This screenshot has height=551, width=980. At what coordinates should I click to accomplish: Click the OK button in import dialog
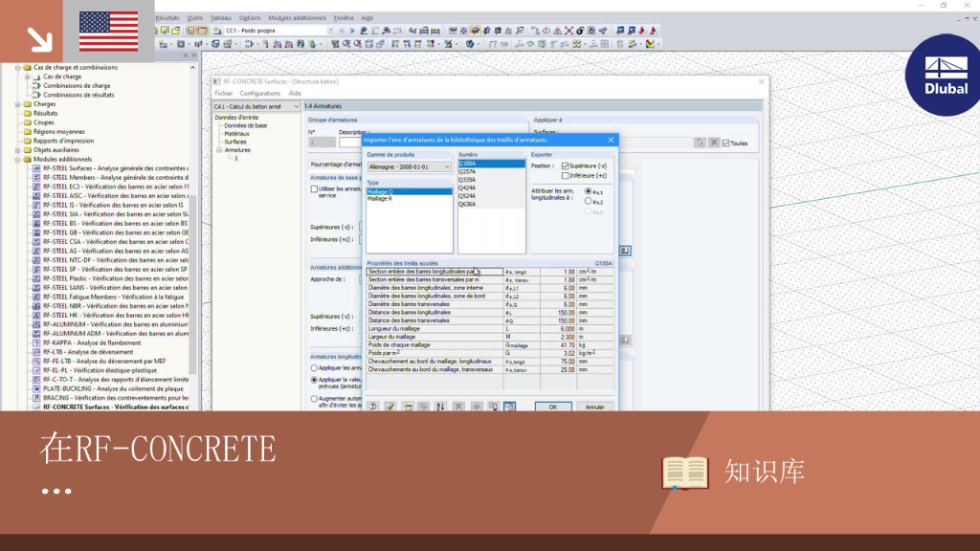click(553, 407)
